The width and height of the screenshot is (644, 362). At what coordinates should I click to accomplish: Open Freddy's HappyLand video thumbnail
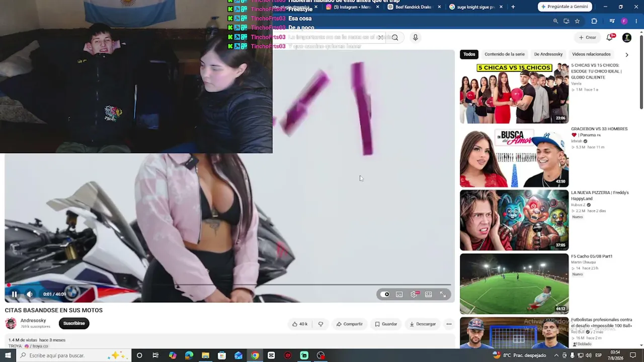pyautogui.click(x=514, y=220)
